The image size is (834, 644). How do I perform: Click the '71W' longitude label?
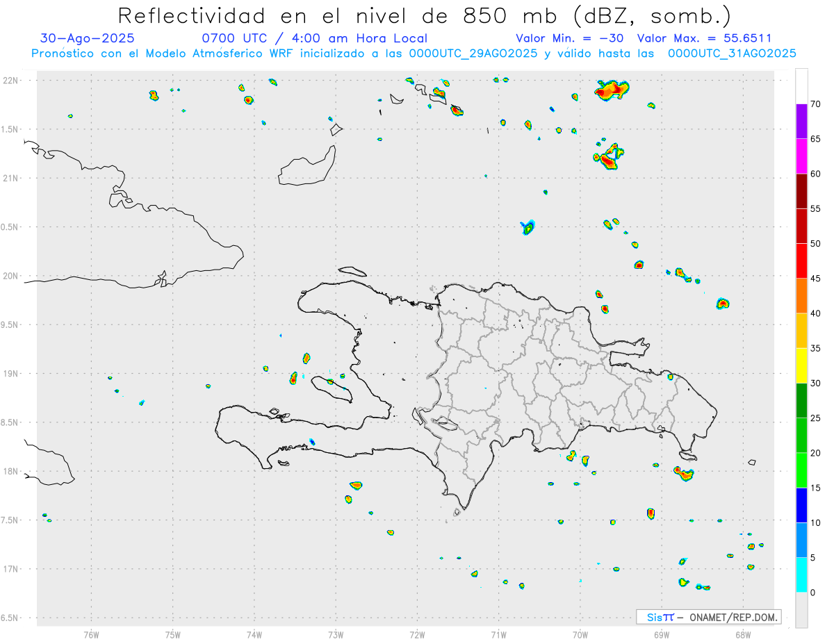click(x=498, y=634)
